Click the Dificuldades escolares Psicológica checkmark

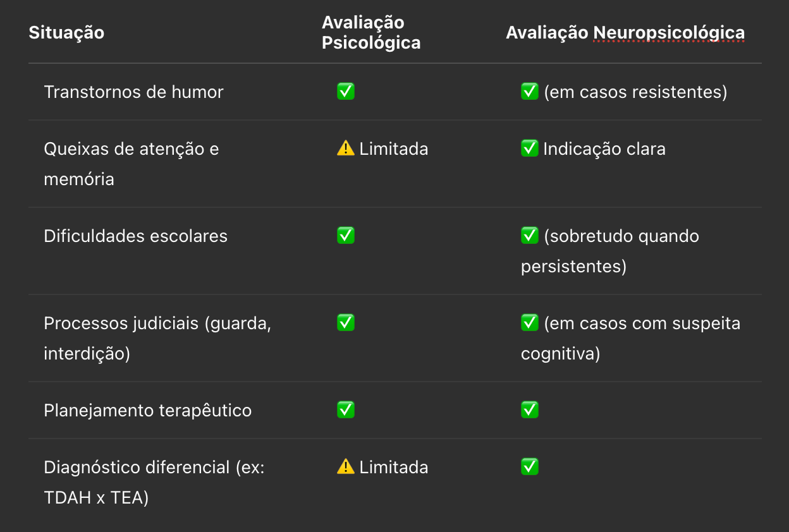coord(346,236)
